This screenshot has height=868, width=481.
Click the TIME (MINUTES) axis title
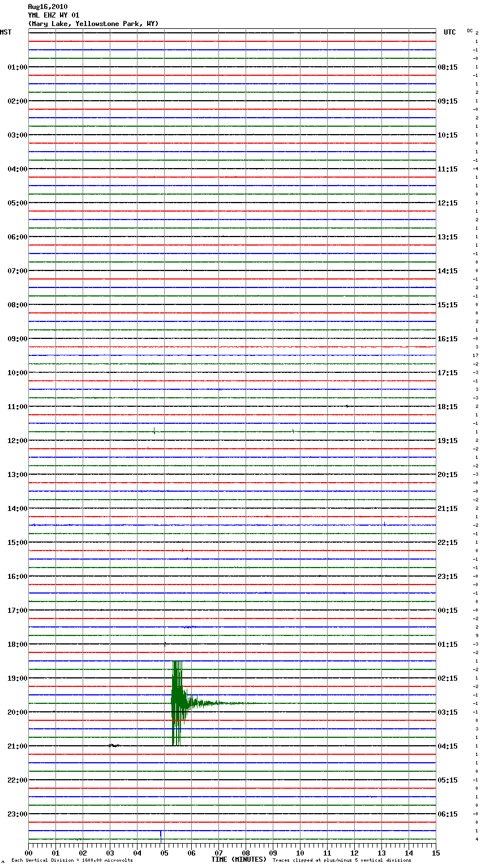[239, 860]
